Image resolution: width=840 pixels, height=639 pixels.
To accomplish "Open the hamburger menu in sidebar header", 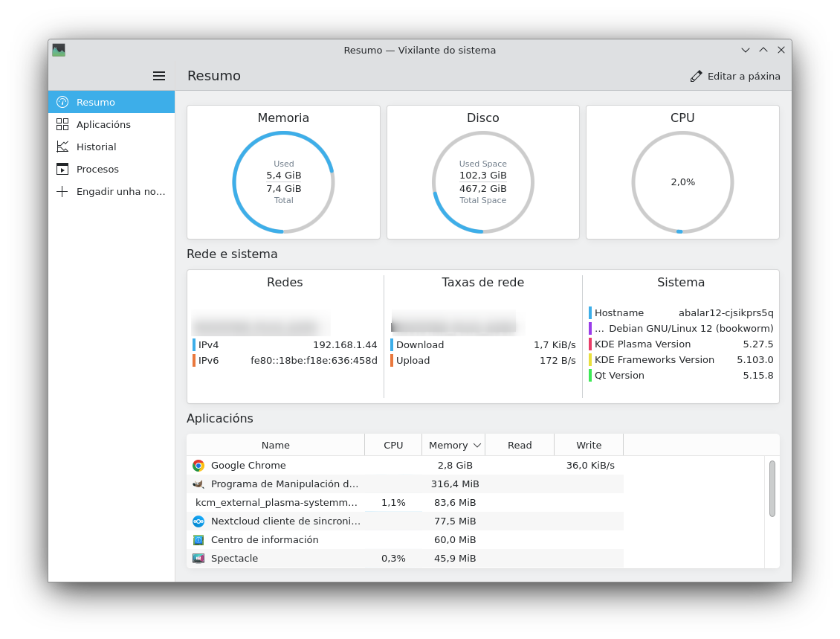I will click(158, 76).
